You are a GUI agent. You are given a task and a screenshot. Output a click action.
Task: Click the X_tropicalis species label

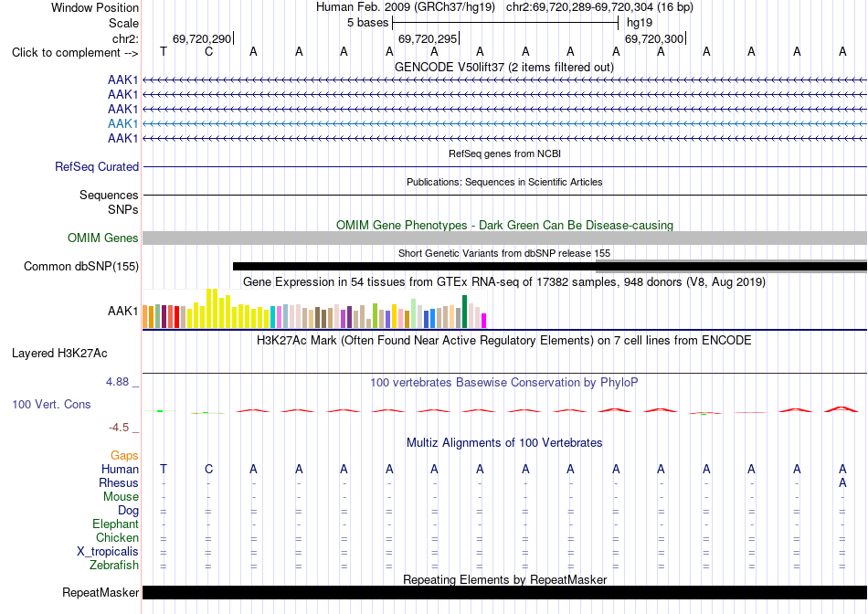tap(108, 552)
